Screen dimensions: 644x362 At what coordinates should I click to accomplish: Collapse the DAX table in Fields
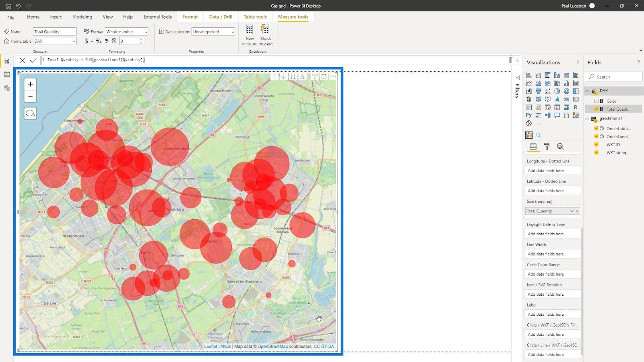point(587,91)
